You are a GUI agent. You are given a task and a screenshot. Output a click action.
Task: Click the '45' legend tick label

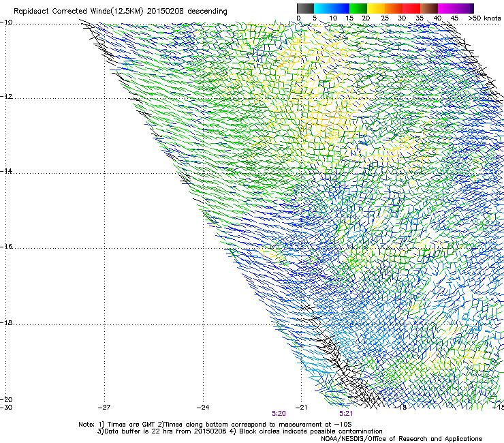point(454,18)
